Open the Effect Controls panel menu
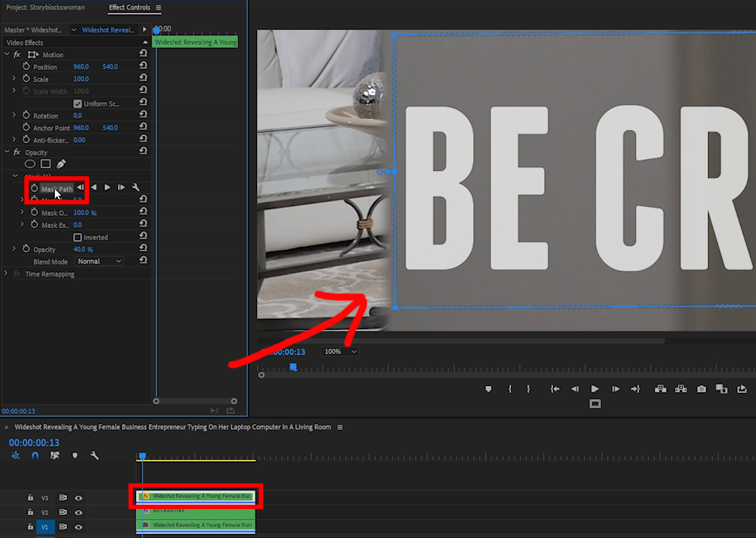 click(x=158, y=8)
